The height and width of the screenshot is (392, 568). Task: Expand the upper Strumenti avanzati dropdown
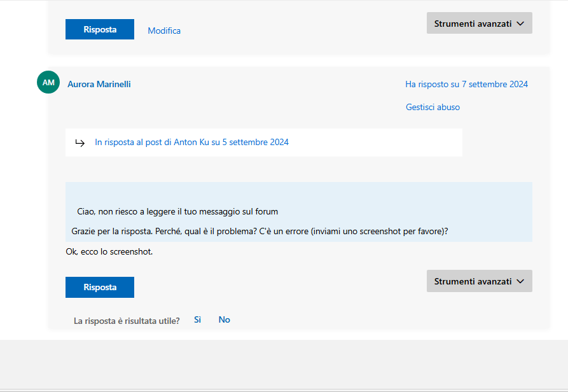point(479,23)
